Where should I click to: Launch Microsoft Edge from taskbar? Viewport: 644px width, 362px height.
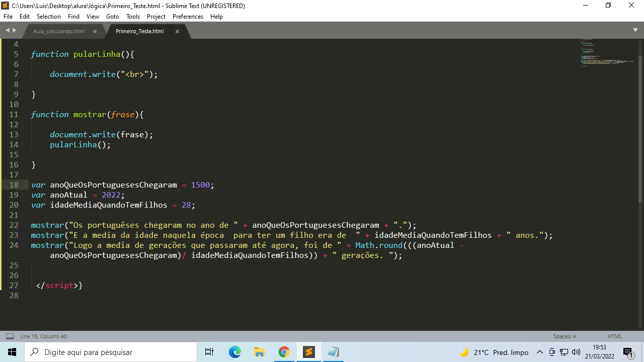(235, 352)
